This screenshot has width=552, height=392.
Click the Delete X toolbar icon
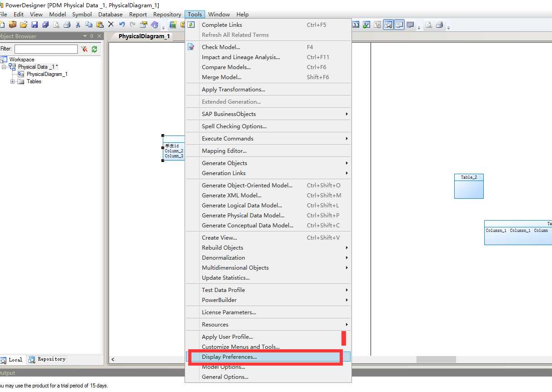coord(111,25)
